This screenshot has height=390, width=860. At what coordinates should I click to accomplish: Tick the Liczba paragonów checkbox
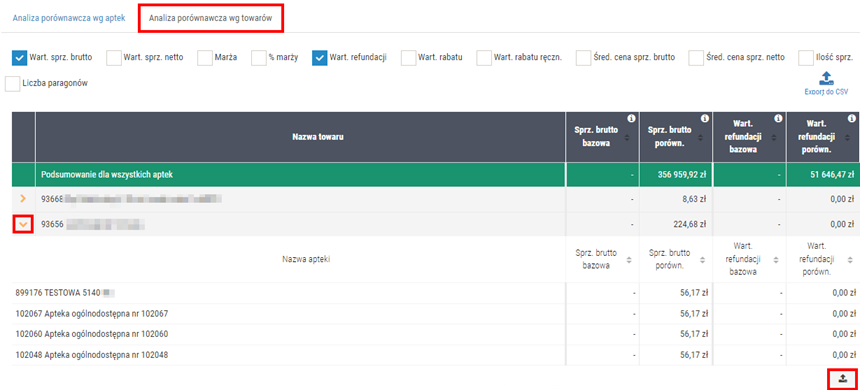click(12, 84)
